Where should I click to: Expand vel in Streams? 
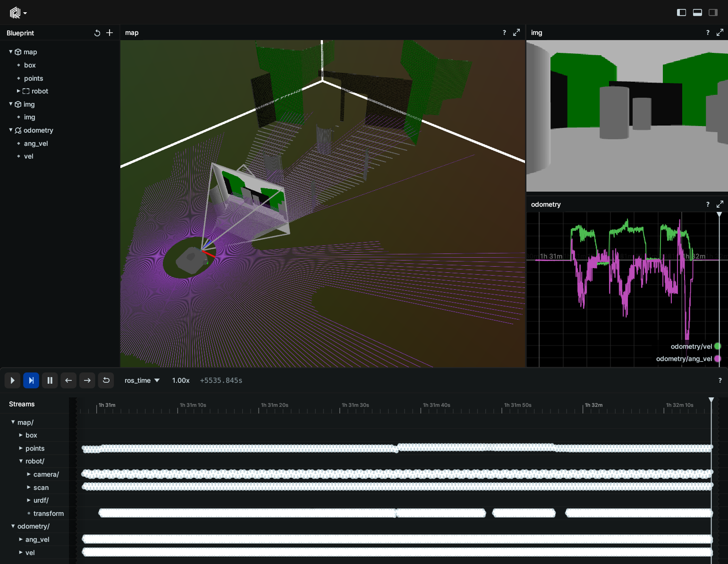click(21, 552)
